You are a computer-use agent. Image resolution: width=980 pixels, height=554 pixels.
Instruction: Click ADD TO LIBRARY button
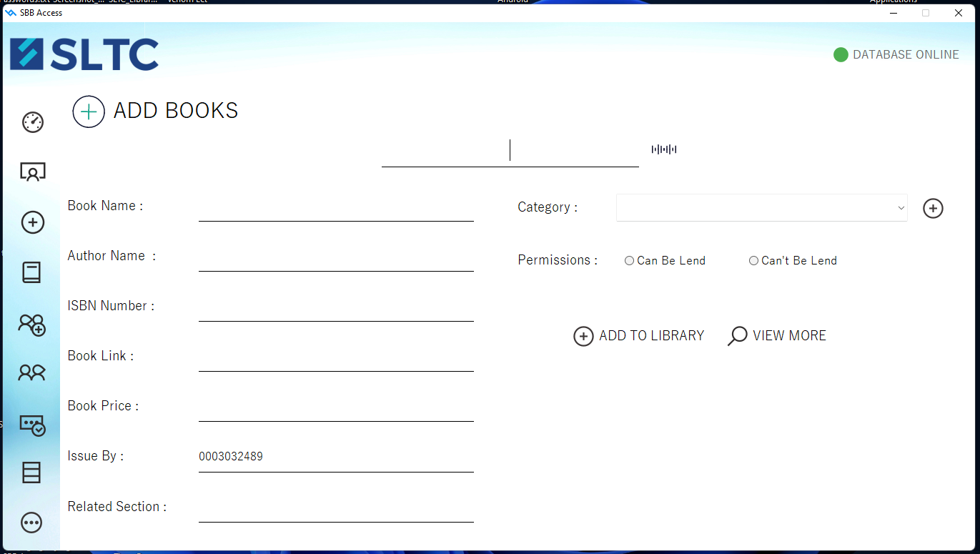pyautogui.click(x=639, y=336)
